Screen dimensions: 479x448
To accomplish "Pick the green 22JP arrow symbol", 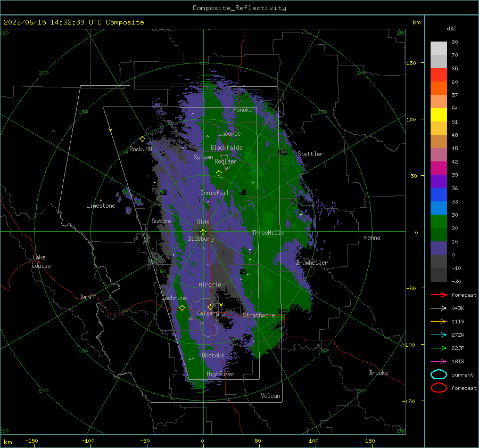I will [439, 348].
